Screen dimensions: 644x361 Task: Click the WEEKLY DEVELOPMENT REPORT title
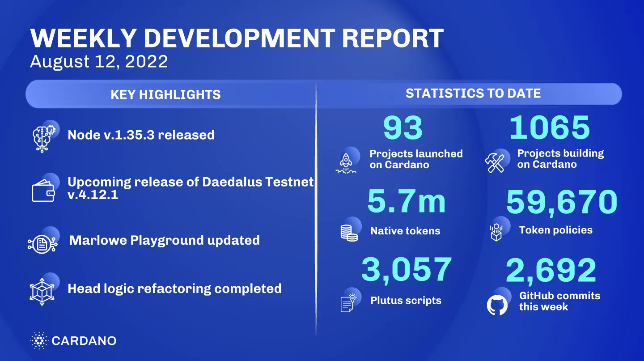click(237, 38)
